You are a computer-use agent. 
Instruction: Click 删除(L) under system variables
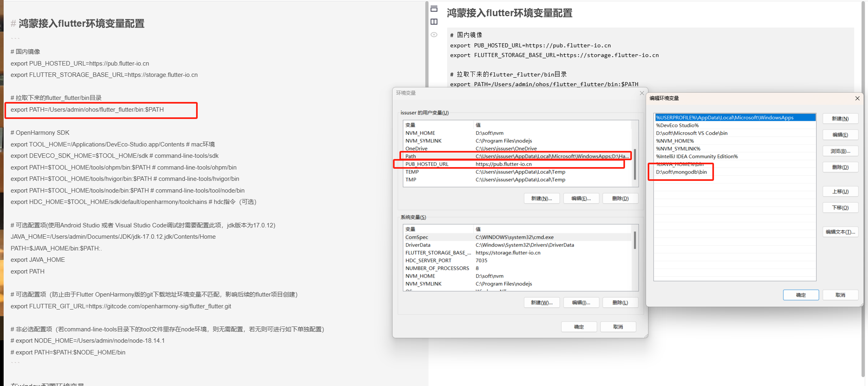point(620,303)
